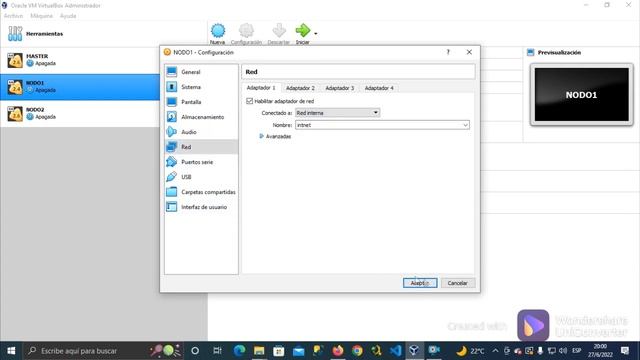The height and width of the screenshot is (360, 640).
Task: Click the NODO1 preview thumbnail
Action: (x=582, y=95)
